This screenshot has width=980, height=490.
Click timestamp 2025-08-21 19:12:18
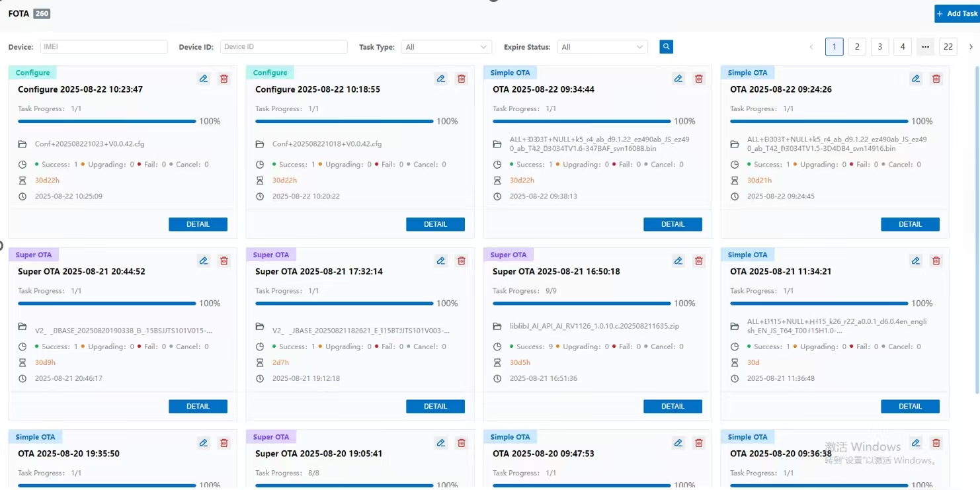306,379
